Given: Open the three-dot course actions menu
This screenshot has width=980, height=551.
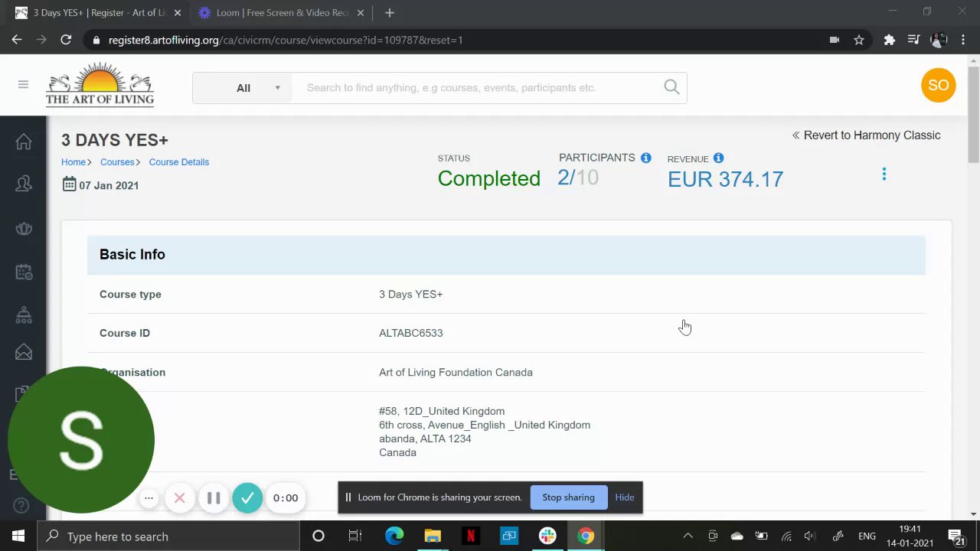Looking at the screenshot, I should coord(884,174).
